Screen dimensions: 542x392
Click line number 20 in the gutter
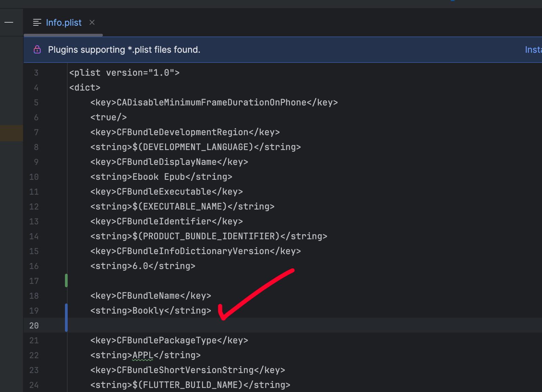pyautogui.click(x=34, y=325)
